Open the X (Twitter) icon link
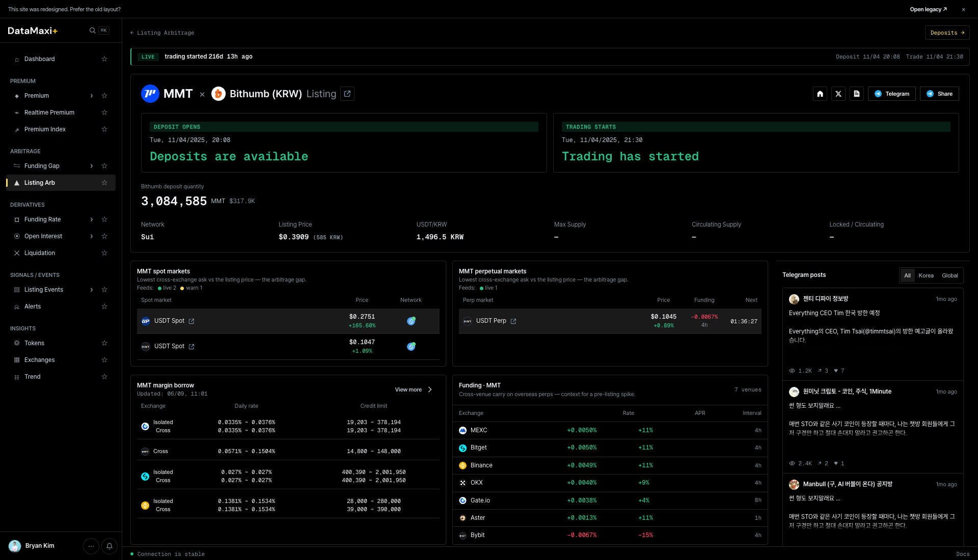978x560 pixels. click(x=838, y=94)
